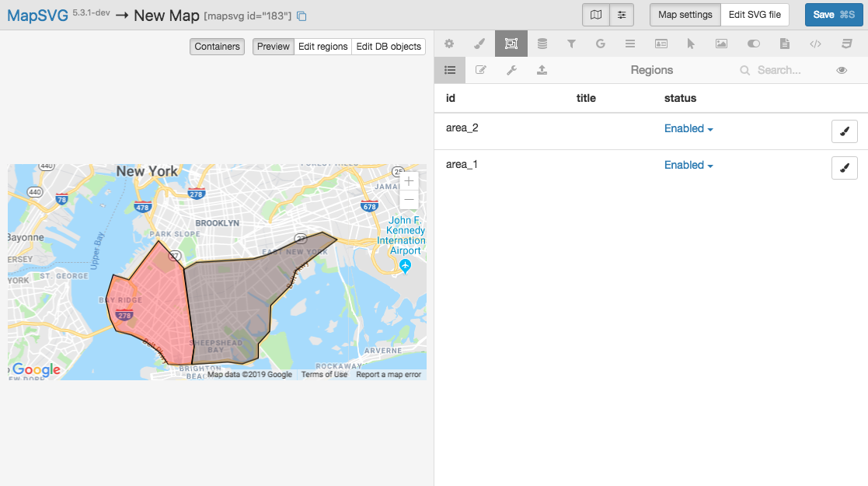Zoom in on the map
This screenshot has height=486, width=868.
(x=409, y=181)
